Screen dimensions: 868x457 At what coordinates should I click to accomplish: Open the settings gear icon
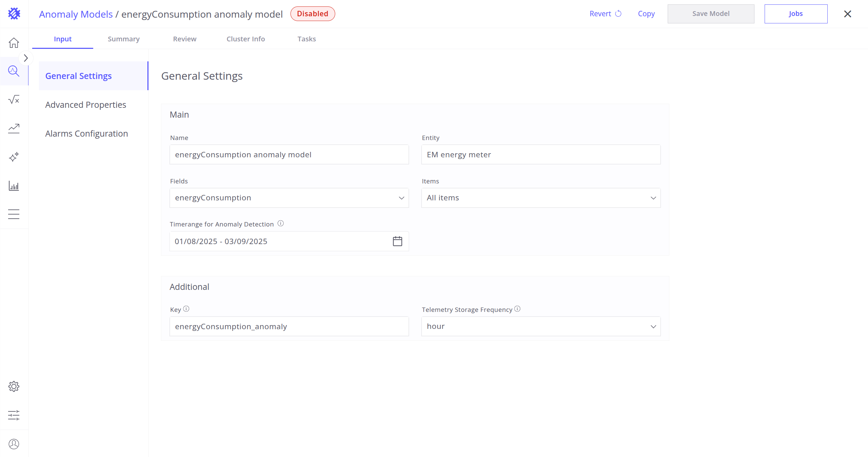coord(14,386)
